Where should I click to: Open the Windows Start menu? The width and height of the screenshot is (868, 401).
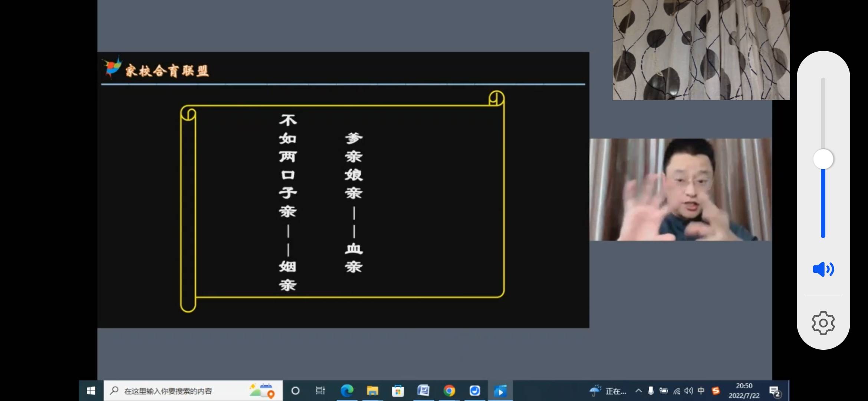(x=91, y=391)
